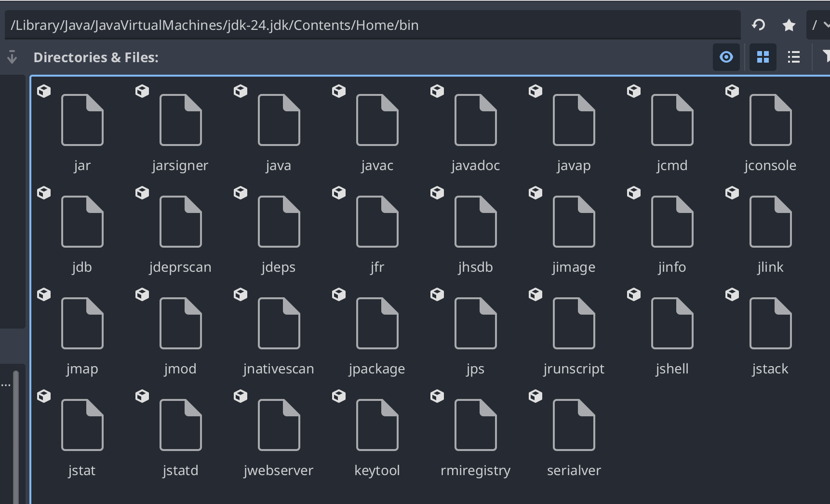This screenshot has width=830, height=504.
Task: Open the drive selector dropdown
Action: [819, 25]
